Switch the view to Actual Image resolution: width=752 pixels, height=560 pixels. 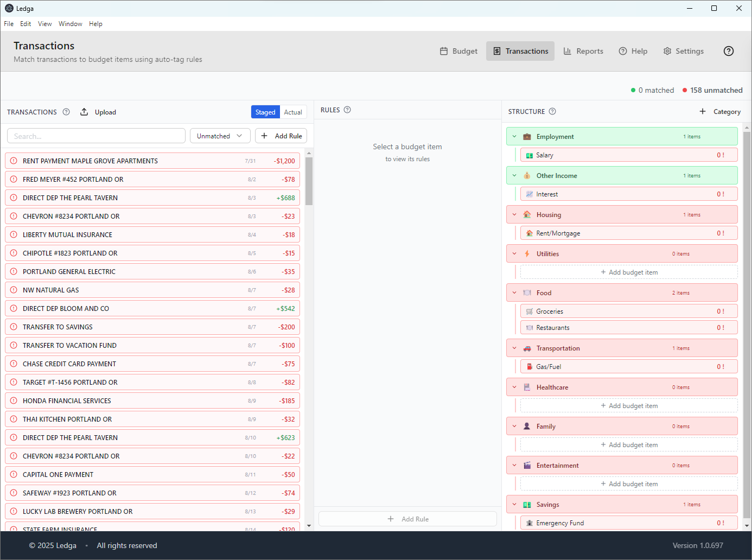(293, 112)
